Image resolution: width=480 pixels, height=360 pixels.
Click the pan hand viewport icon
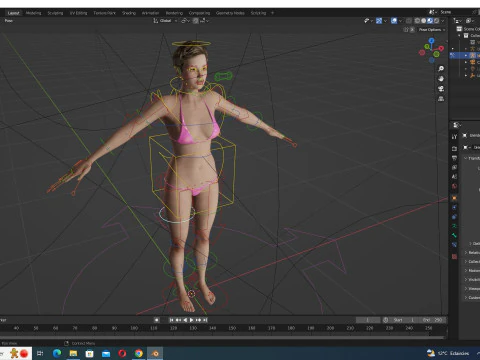pyautogui.click(x=441, y=79)
